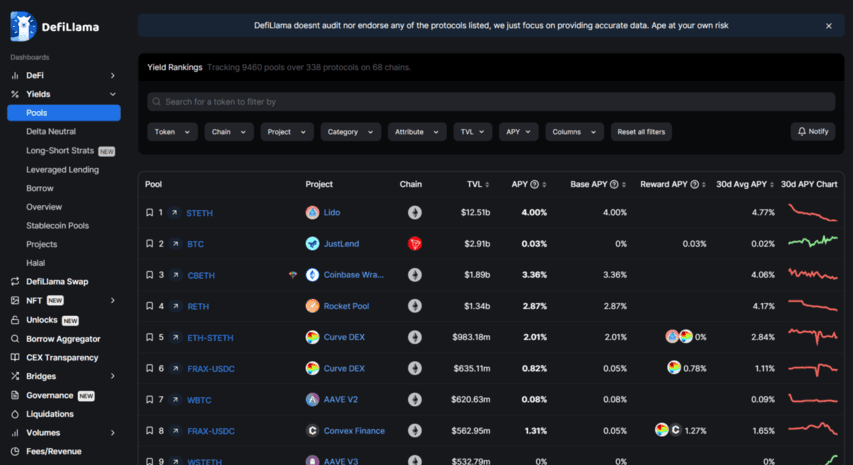The height and width of the screenshot is (465, 853).
Task: Bookmark the ETH-STETH pool row
Action: (150, 337)
